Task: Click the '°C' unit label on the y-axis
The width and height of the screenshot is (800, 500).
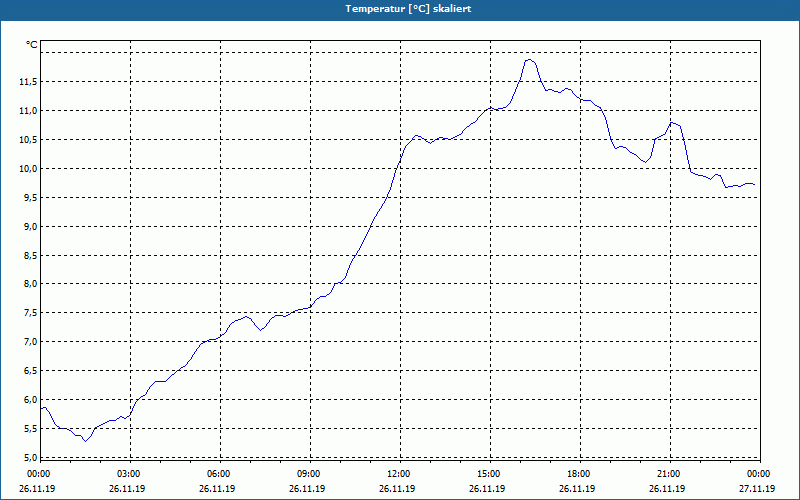Action: [32, 45]
